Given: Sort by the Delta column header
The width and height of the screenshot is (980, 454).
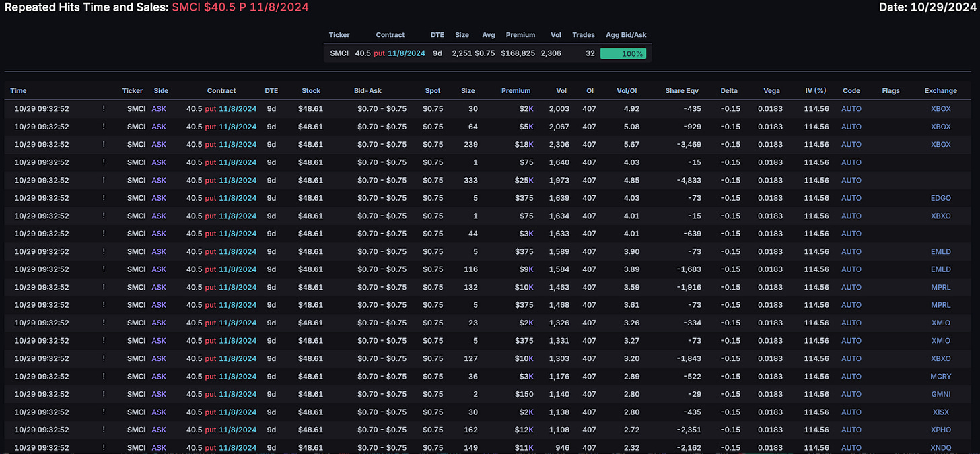Looking at the screenshot, I should tap(729, 90).
